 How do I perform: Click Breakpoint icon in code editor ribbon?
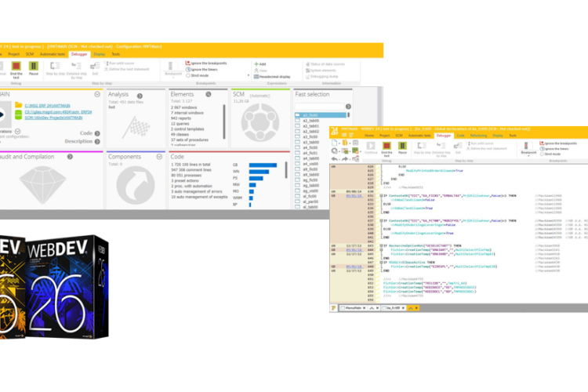coord(526,146)
